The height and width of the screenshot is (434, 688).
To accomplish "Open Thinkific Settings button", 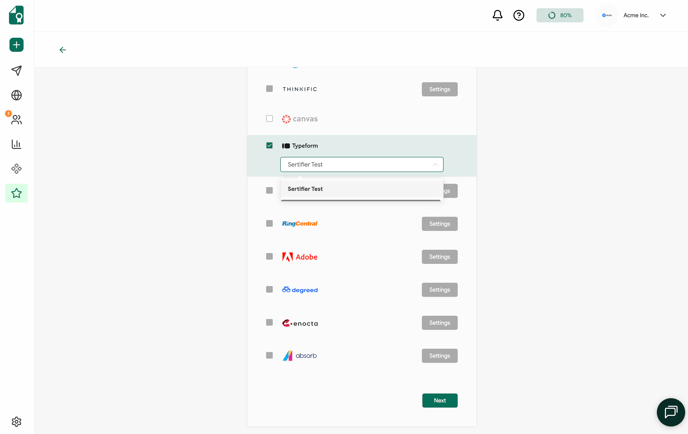I will (439, 89).
